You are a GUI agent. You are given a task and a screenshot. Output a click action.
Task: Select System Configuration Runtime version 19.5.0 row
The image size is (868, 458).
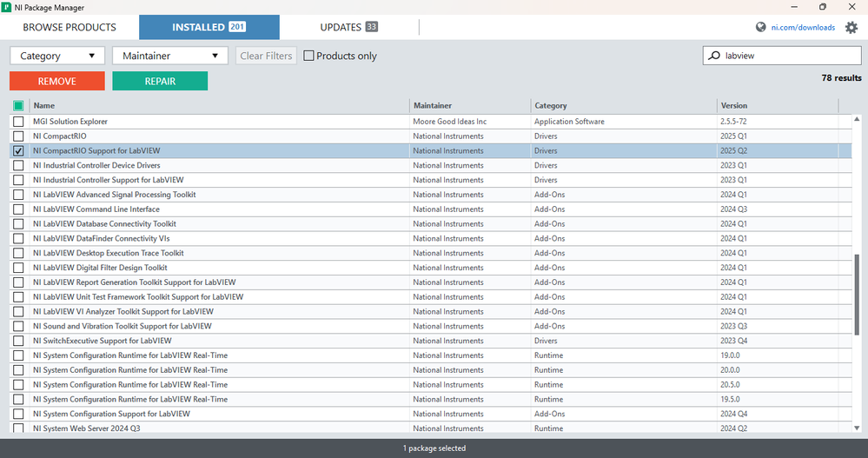pyautogui.click(x=431, y=399)
